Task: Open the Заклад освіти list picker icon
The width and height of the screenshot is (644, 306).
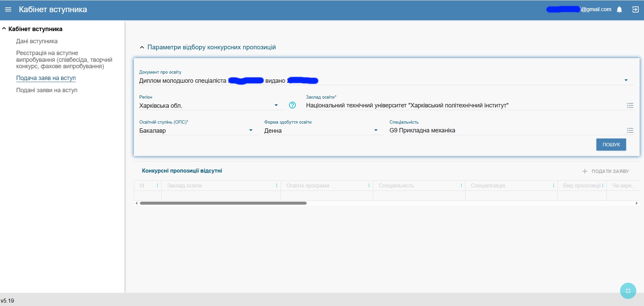Action: 630,105
